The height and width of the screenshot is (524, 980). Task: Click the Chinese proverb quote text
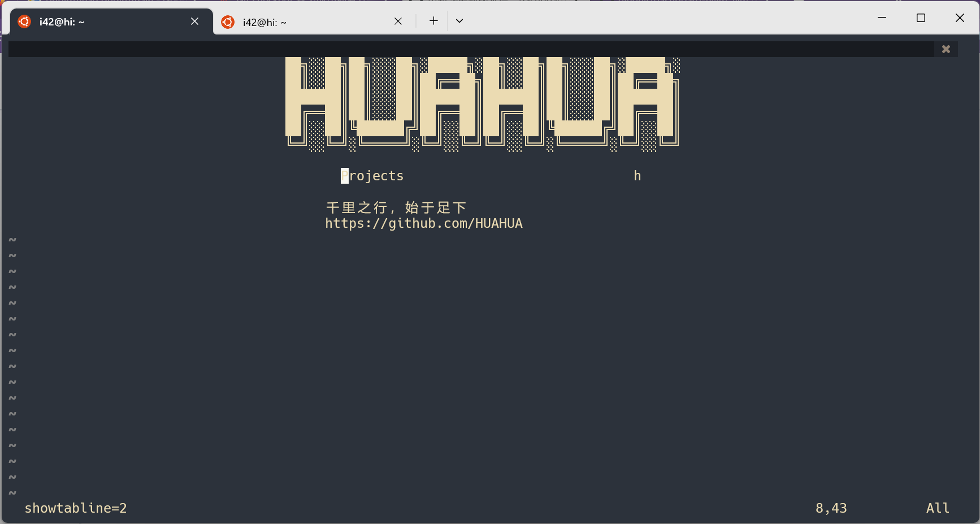(x=396, y=207)
